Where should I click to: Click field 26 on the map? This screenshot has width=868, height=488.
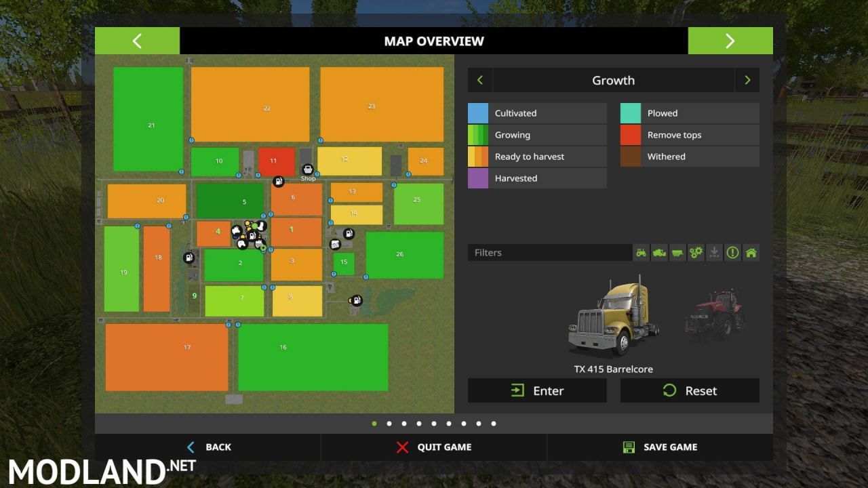point(405,256)
